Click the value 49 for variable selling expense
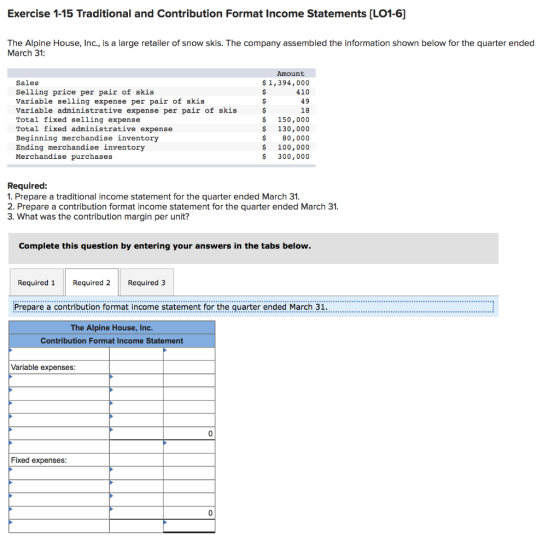The image size is (560, 535). pyautogui.click(x=305, y=101)
